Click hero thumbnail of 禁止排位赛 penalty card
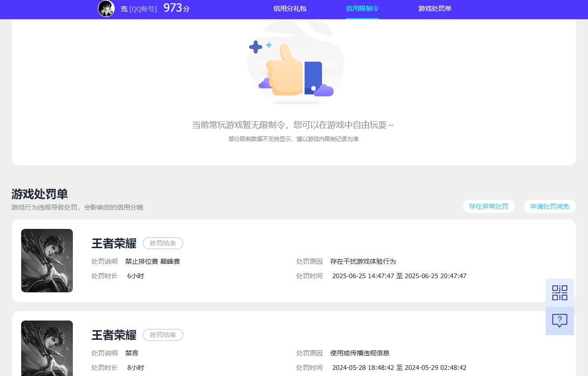This screenshot has width=588, height=376. point(47,260)
